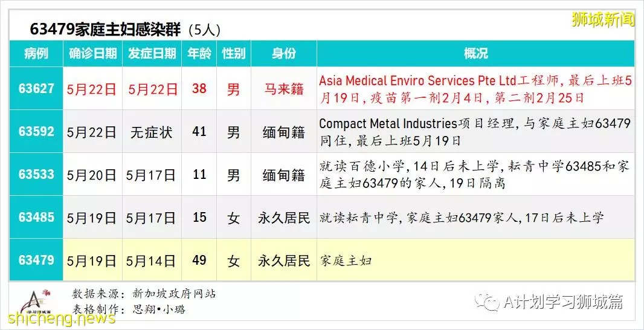Select case number 63533 cell
The image size is (644, 330).
click(x=36, y=174)
